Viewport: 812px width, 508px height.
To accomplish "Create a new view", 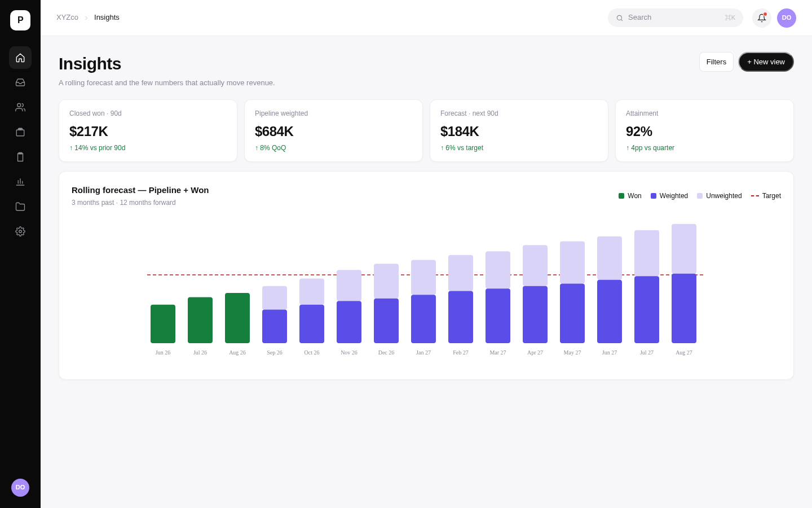I will point(766,62).
